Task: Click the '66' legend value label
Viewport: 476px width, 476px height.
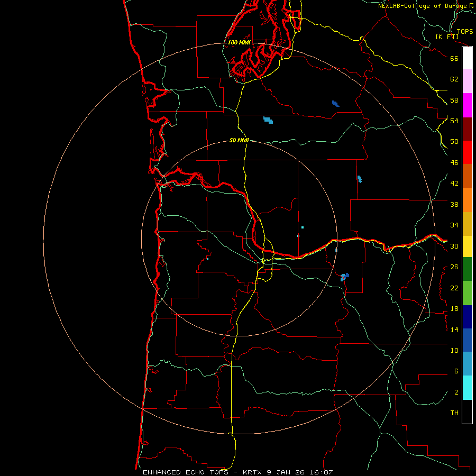Action: pos(454,58)
